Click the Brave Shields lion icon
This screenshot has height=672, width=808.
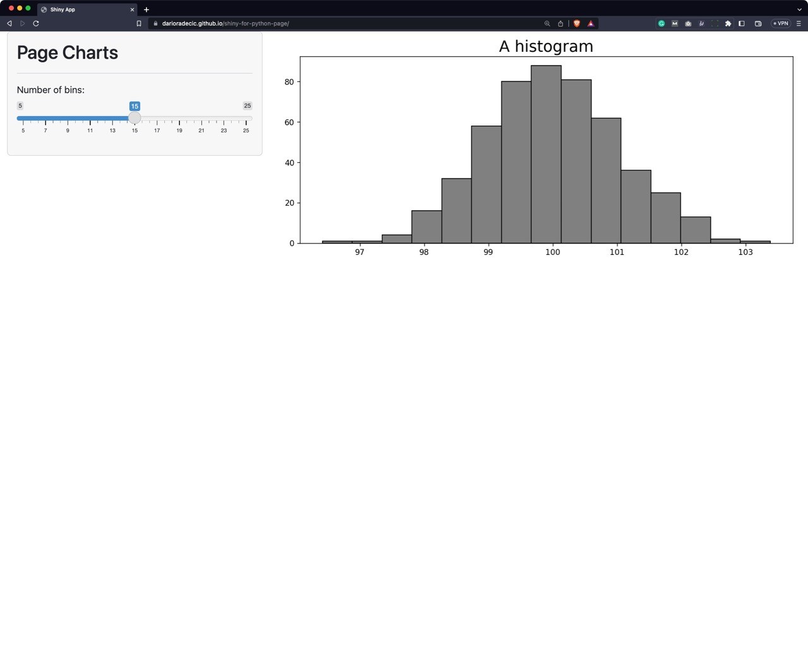[x=576, y=23]
